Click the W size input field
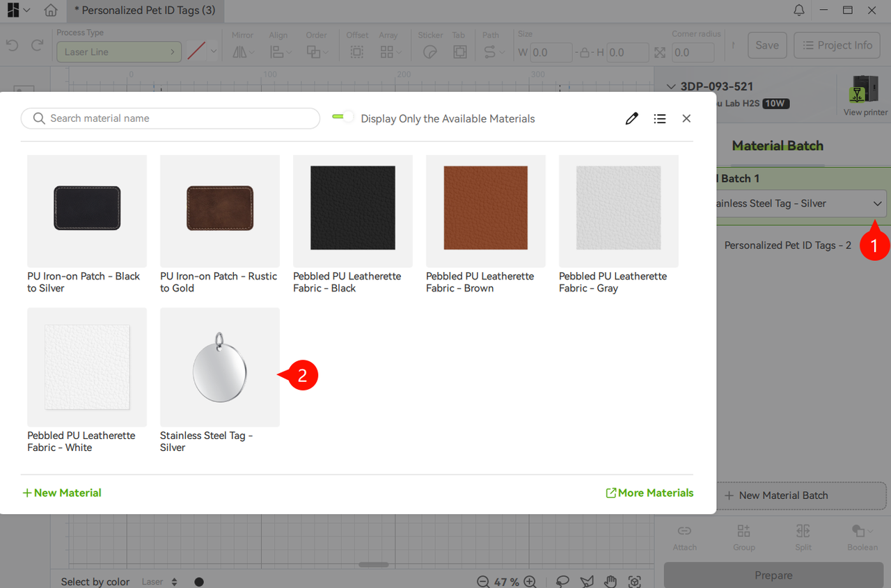The width and height of the screenshot is (891, 588). pos(551,52)
